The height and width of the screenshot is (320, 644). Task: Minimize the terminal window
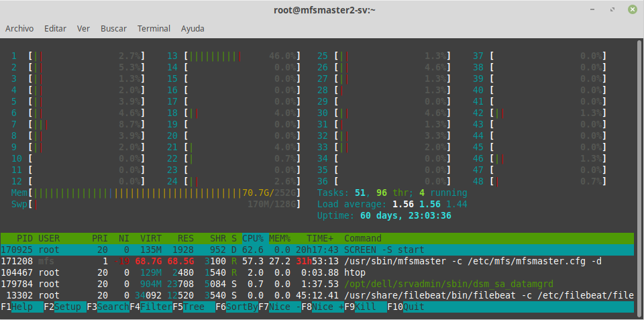pos(592,10)
